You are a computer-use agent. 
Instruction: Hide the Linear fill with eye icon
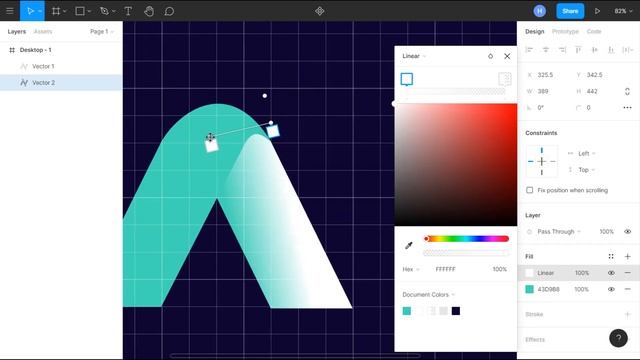611,273
